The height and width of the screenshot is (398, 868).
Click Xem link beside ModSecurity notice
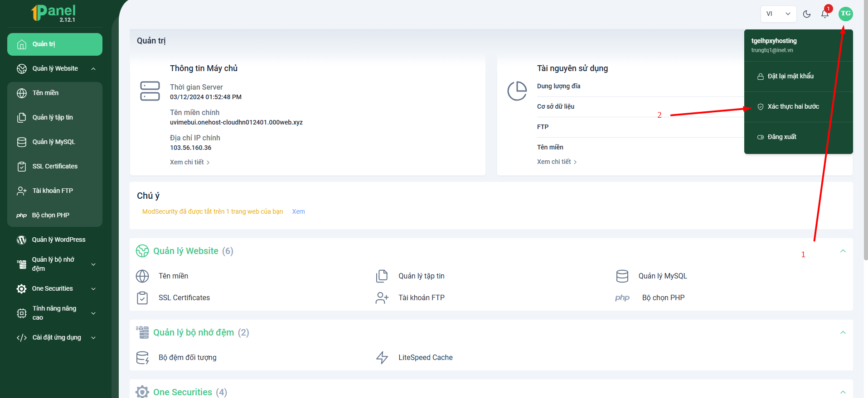[x=298, y=211]
